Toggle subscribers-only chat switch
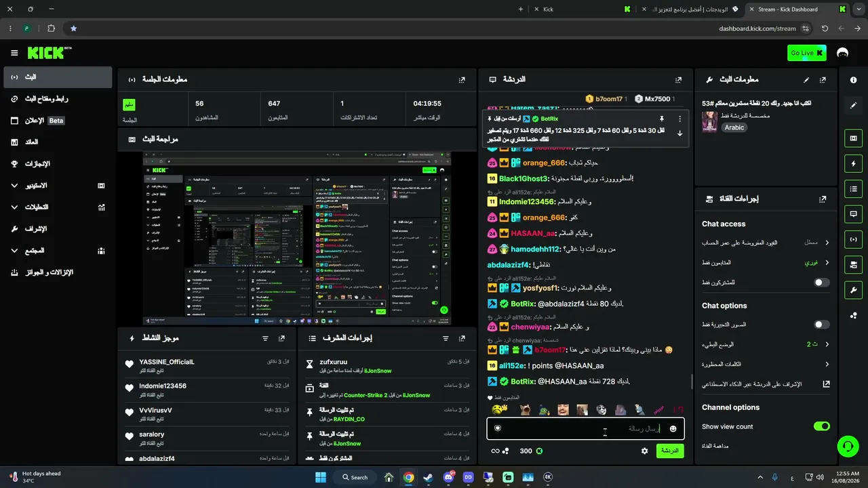Screen dimensions: 868x488 821,282
